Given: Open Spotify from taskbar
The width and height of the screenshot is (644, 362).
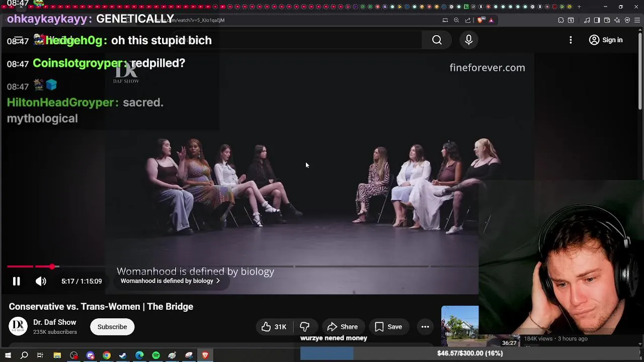Looking at the screenshot, I should [156, 355].
